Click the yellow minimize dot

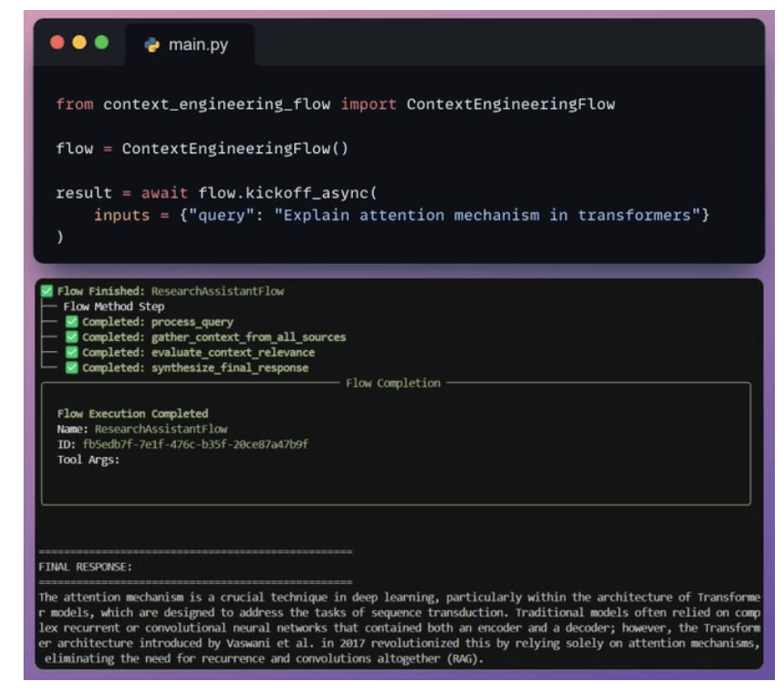tap(79, 43)
